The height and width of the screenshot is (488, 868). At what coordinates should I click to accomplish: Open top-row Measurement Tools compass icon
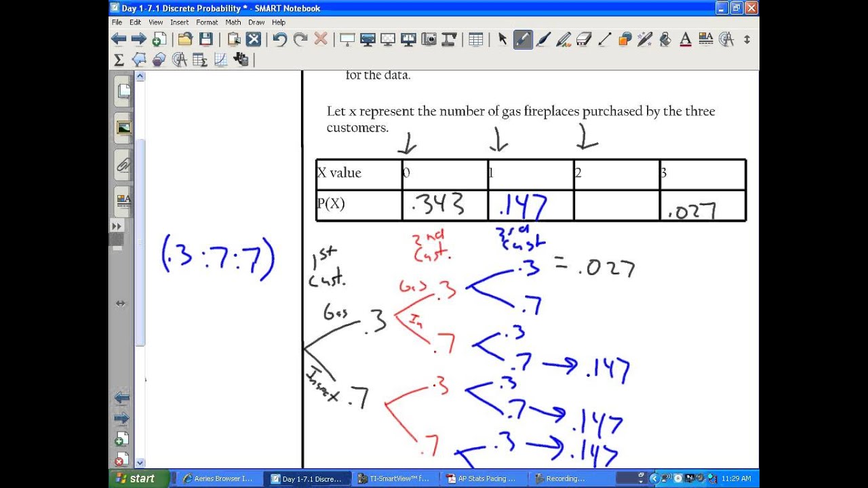(726, 39)
